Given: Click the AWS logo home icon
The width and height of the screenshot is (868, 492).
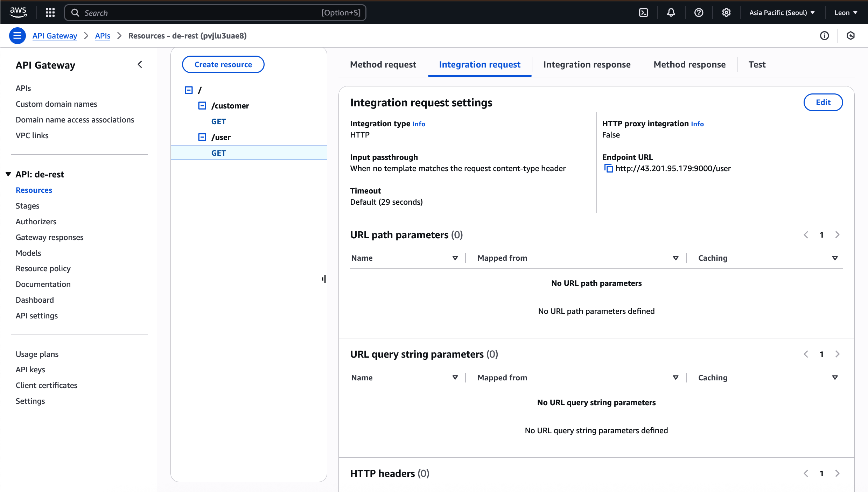Looking at the screenshot, I should pos(18,12).
